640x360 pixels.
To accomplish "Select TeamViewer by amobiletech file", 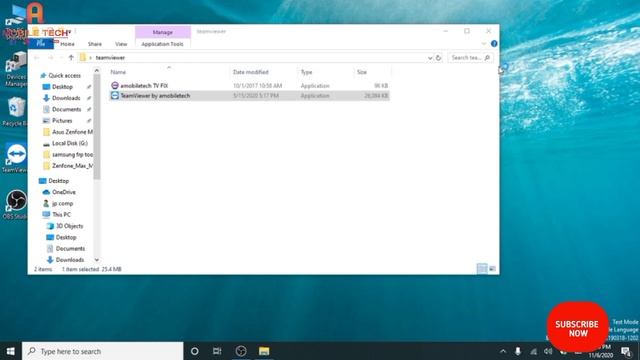I will (249, 96).
